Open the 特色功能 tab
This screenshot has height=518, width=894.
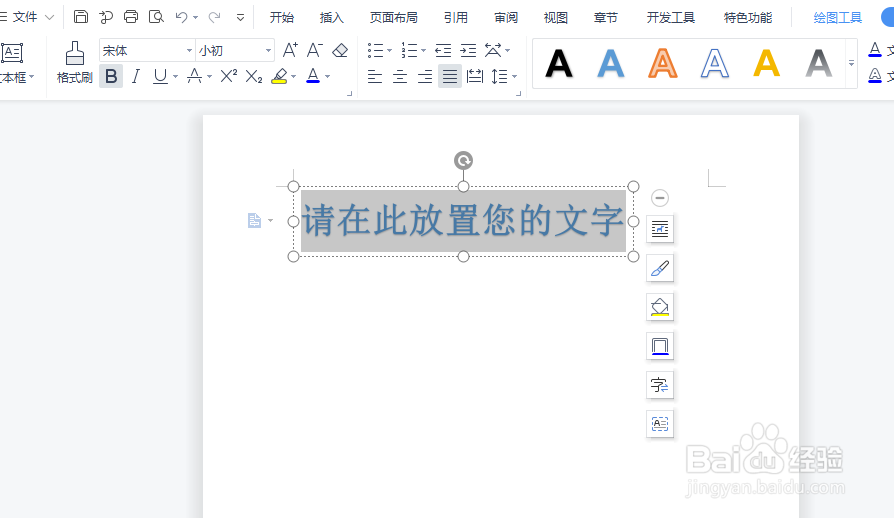747,18
